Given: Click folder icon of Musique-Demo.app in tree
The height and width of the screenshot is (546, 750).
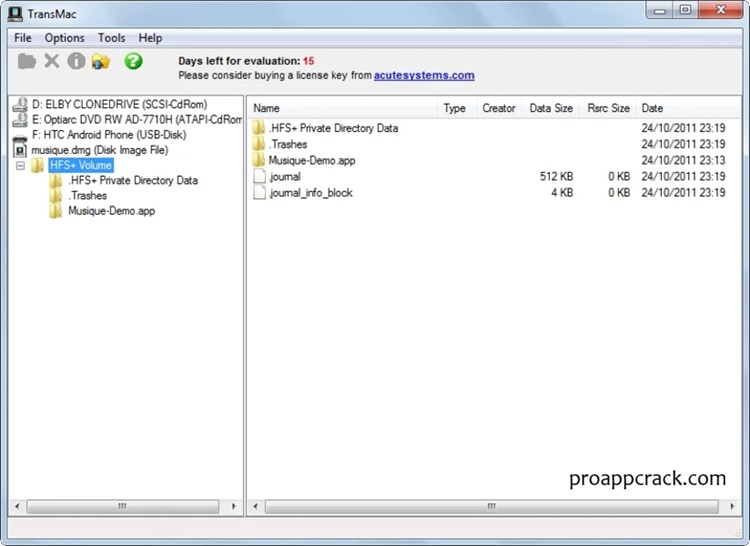Looking at the screenshot, I should (x=55, y=211).
